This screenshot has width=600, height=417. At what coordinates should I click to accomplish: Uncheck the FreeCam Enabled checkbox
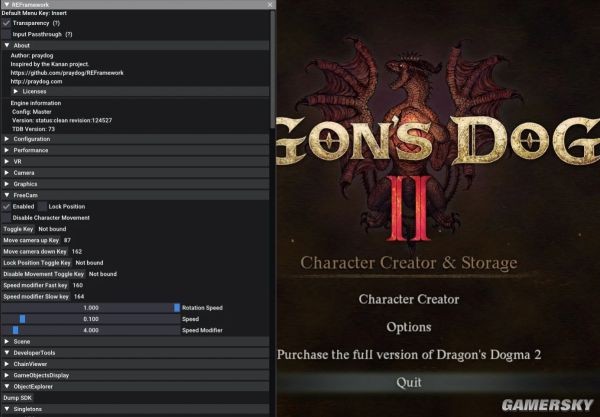(6, 207)
